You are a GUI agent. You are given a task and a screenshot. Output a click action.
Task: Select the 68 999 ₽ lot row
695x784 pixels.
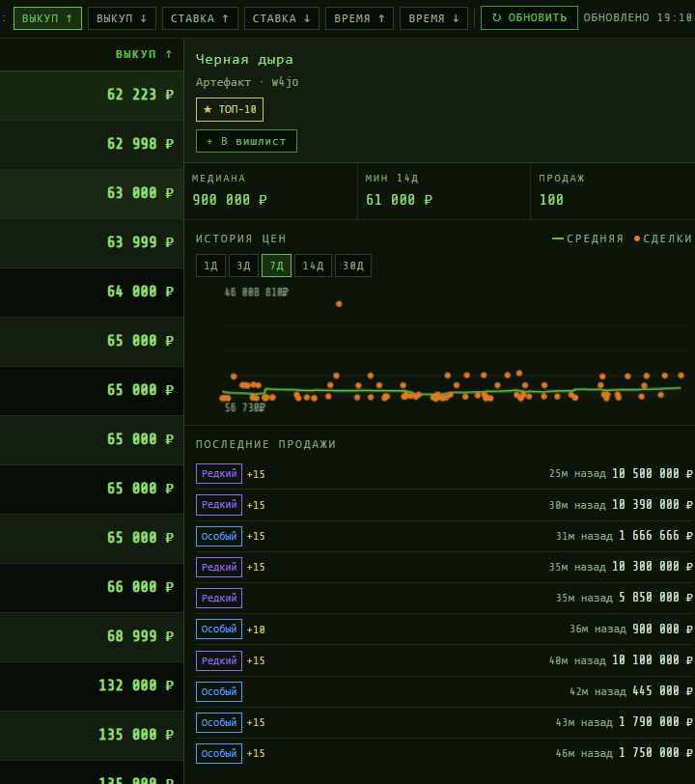click(x=92, y=636)
